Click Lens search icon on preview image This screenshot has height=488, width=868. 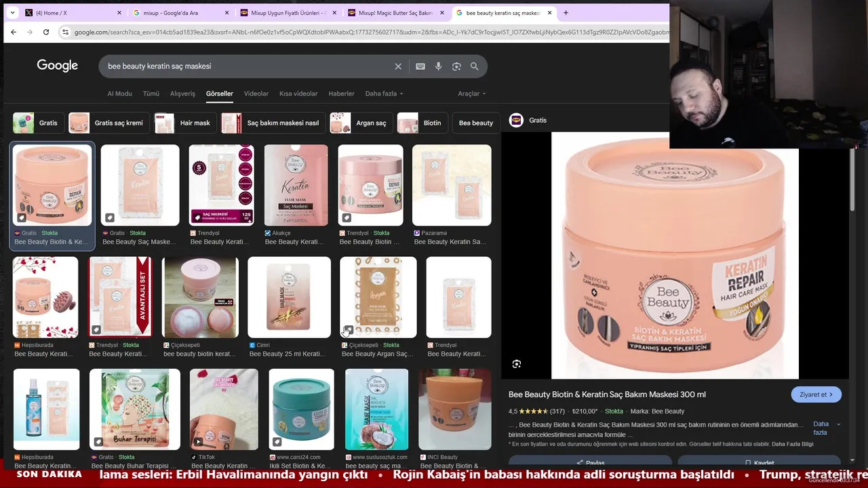[517, 364]
